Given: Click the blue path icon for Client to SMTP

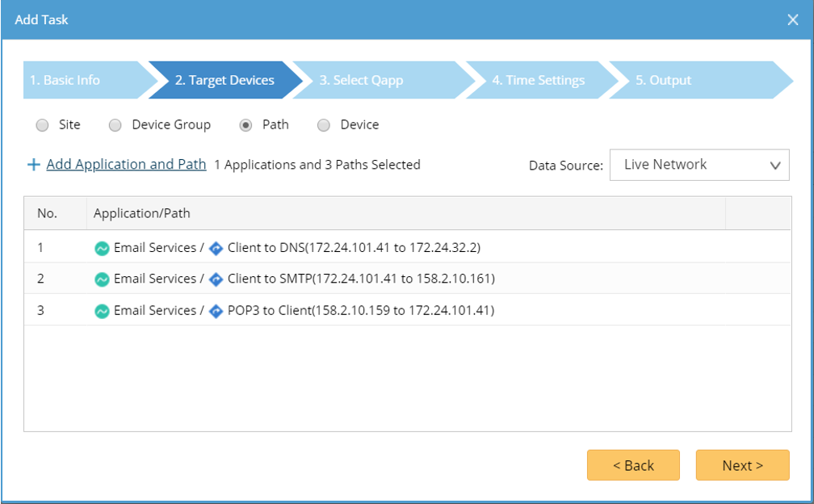Looking at the screenshot, I should [216, 279].
